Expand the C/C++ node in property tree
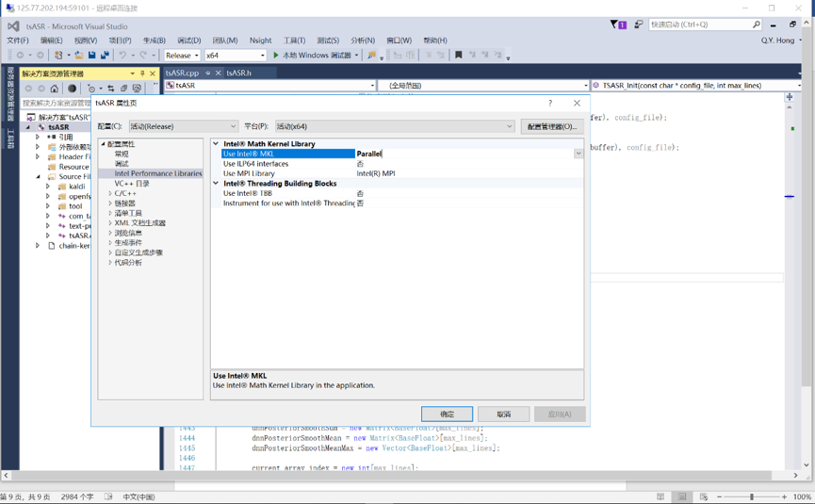 110,193
